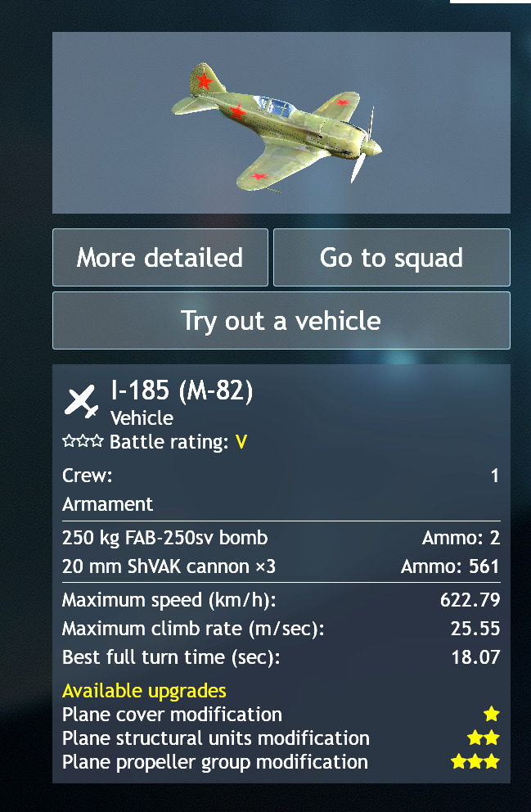The height and width of the screenshot is (812, 531).
Task: Click the single yellow star for cover modification
Action: (x=491, y=715)
